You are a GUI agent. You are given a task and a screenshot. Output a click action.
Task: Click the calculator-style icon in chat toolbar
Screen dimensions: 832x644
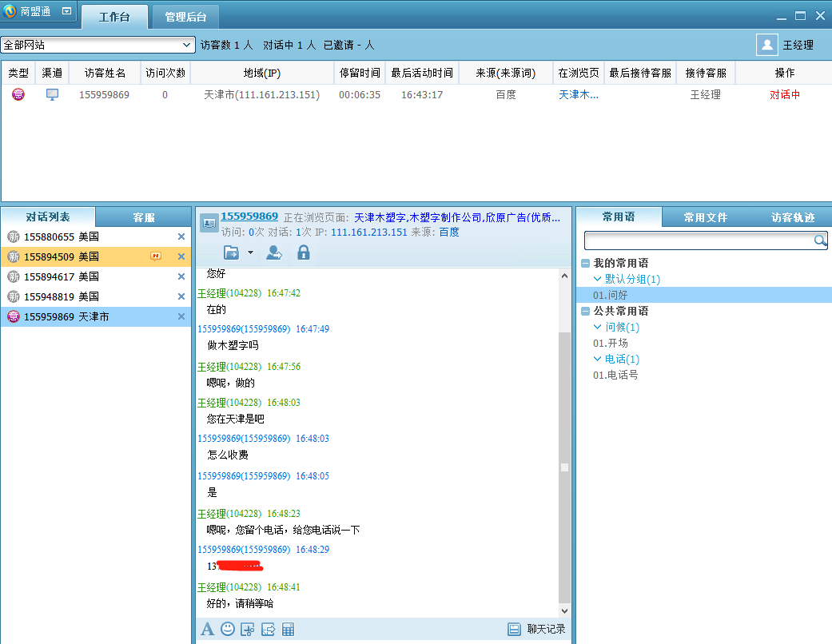click(x=289, y=630)
